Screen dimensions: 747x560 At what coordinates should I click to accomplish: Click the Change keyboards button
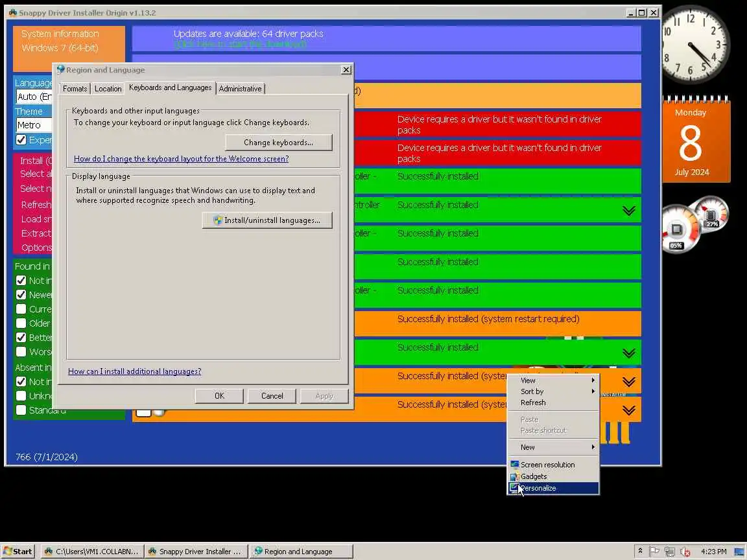click(x=279, y=143)
